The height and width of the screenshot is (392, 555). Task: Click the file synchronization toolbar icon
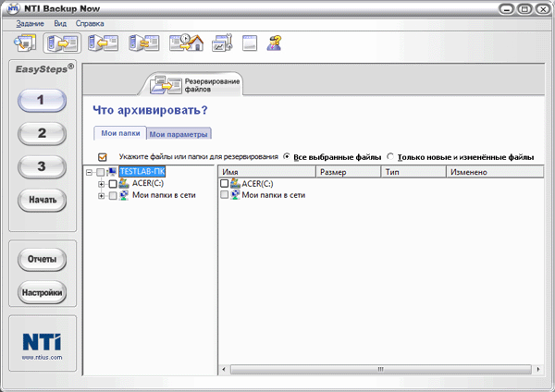click(143, 43)
